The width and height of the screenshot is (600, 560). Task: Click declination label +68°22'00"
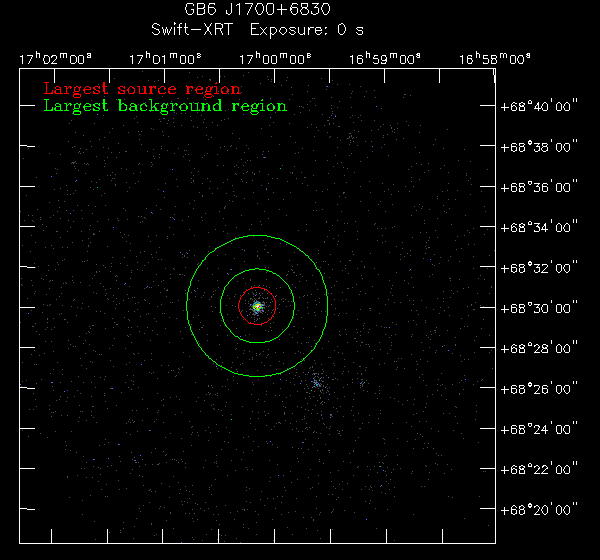pos(539,469)
